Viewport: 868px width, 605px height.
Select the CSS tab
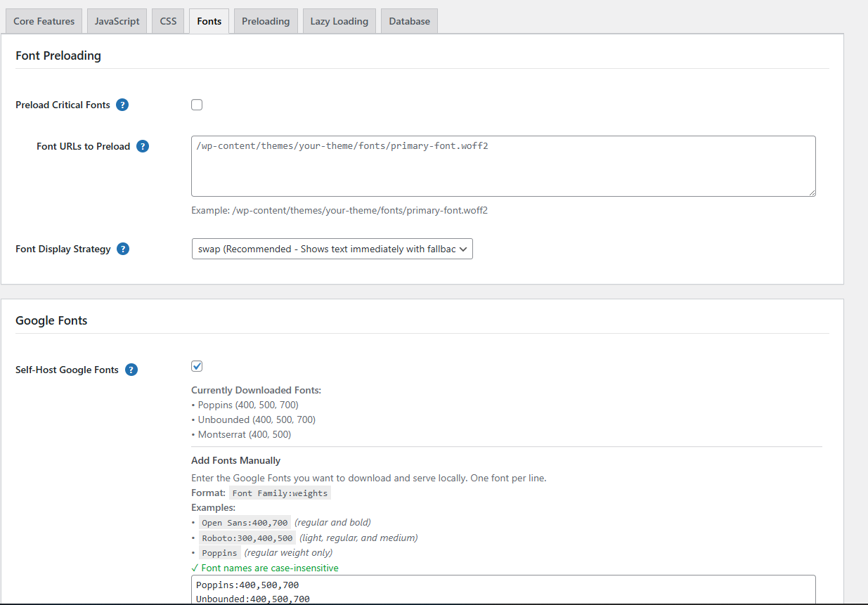click(x=167, y=20)
